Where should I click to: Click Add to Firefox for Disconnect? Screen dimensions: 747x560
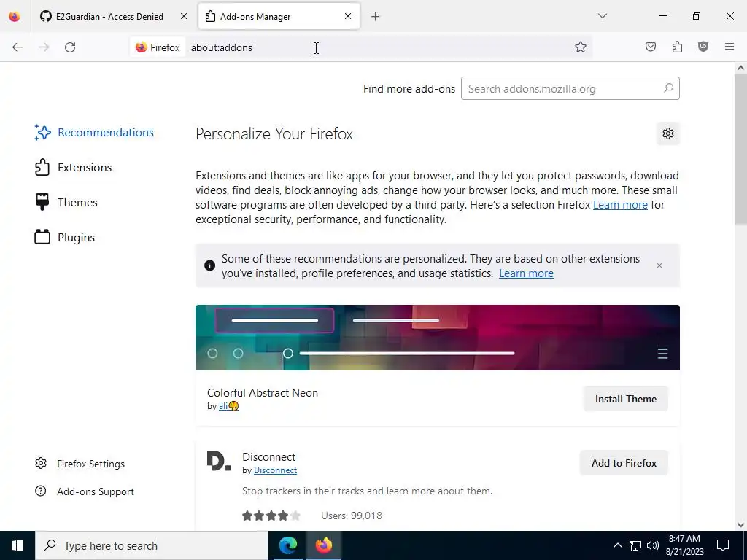coord(624,463)
